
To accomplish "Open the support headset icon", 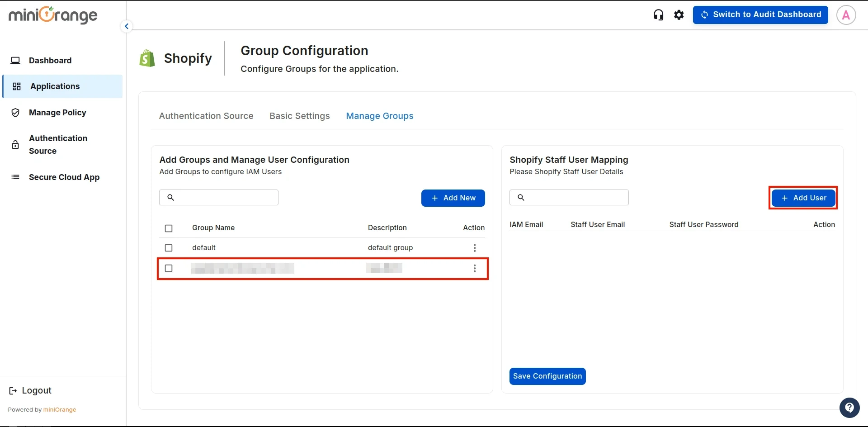I will pos(658,14).
